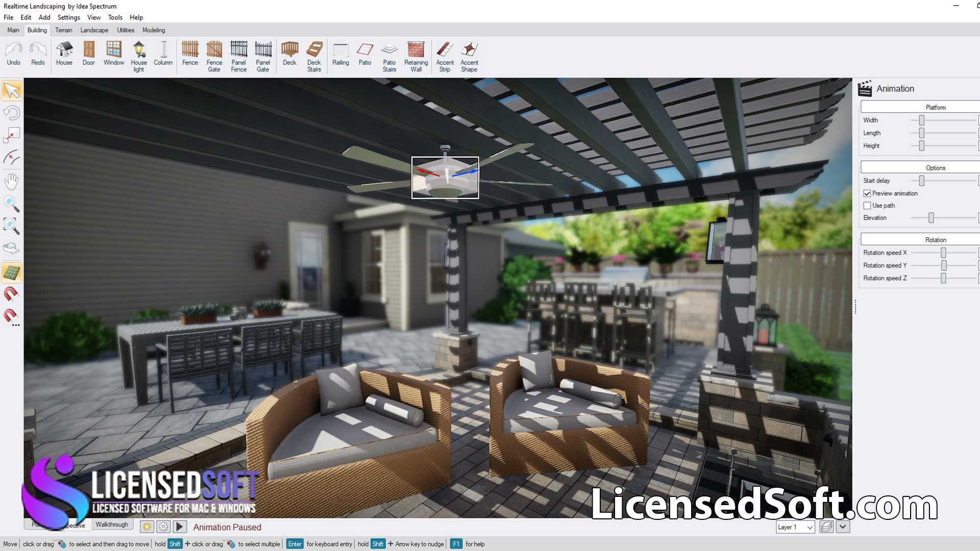The image size is (980, 551).
Task: Select the Accent Strip tool
Action: 444,55
